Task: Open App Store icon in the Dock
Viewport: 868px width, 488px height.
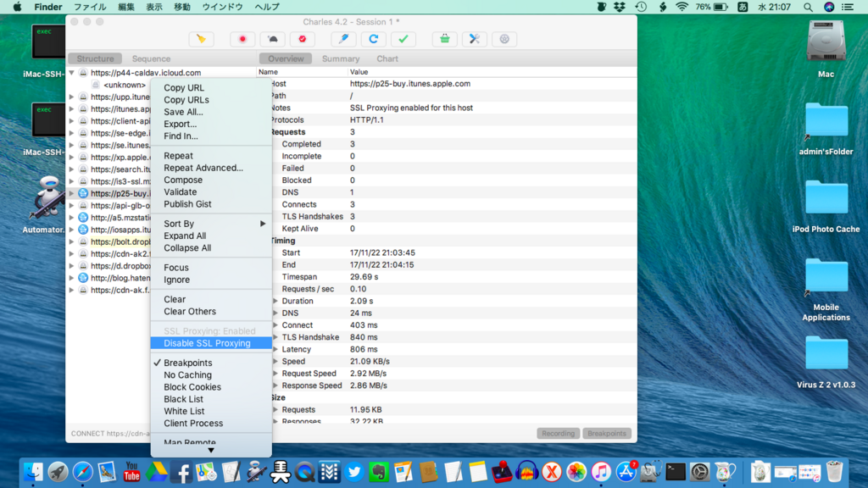Action: pyautogui.click(x=626, y=472)
